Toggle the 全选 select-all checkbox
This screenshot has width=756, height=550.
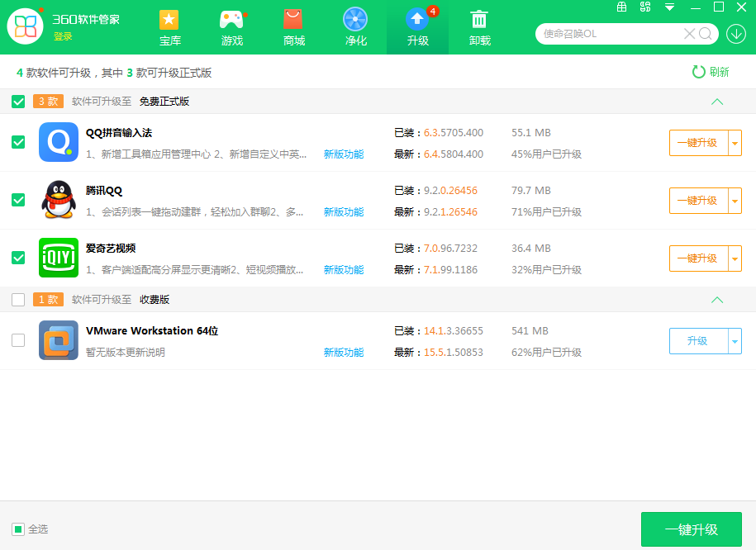[x=18, y=529]
